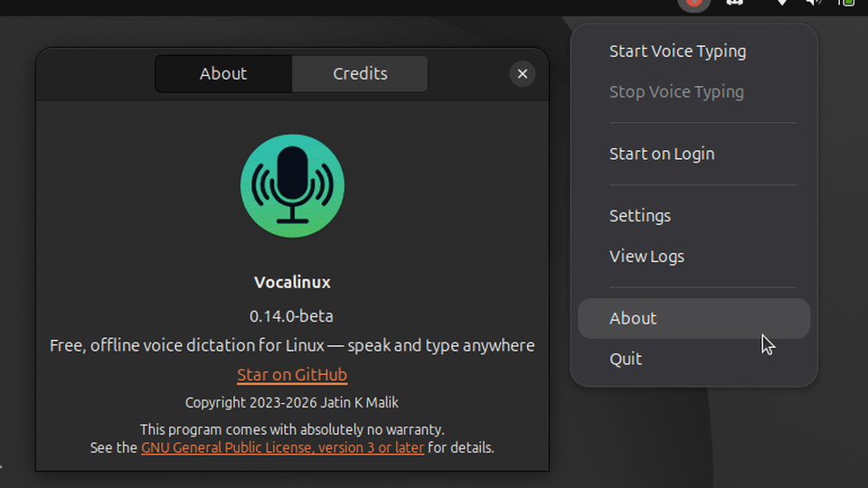Image resolution: width=868 pixels, height=488 pixels.
Task: Click About in the tray menu
Action: pos(693,319)
